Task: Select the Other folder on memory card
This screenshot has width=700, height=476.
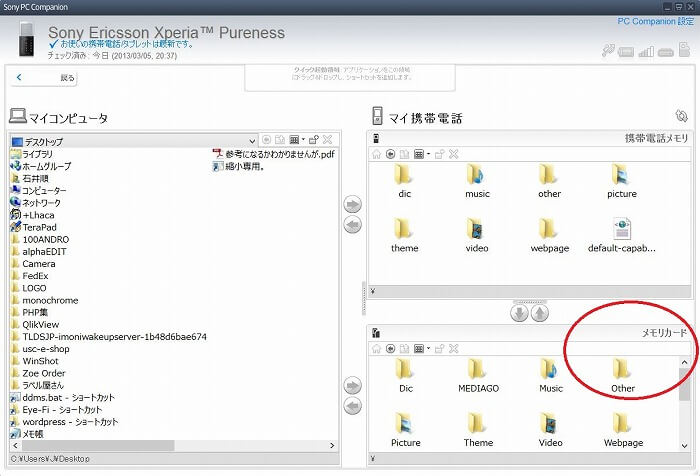Action: click(x=622, y=374)
